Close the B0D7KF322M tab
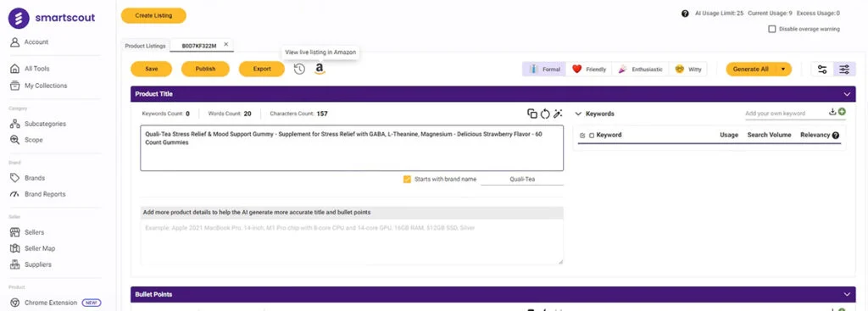 (225, 44)
